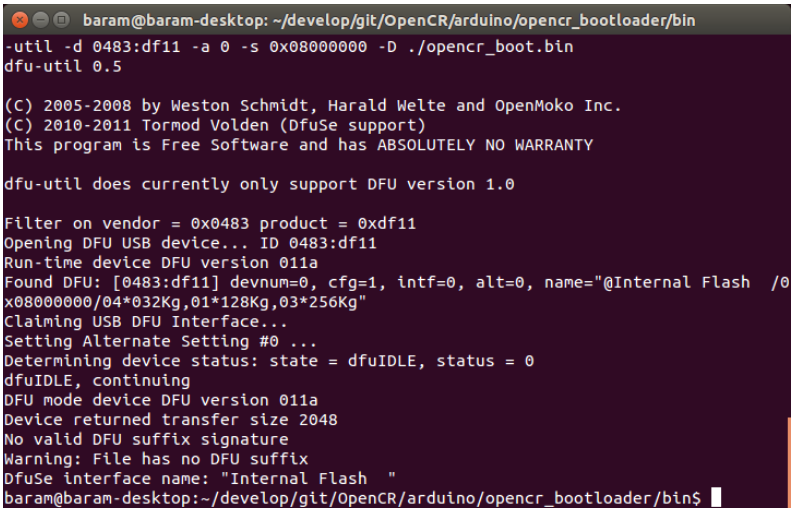Click 'Device returned transfer size 2048' line
Viewport: 795px width, 511px height.
171,420
